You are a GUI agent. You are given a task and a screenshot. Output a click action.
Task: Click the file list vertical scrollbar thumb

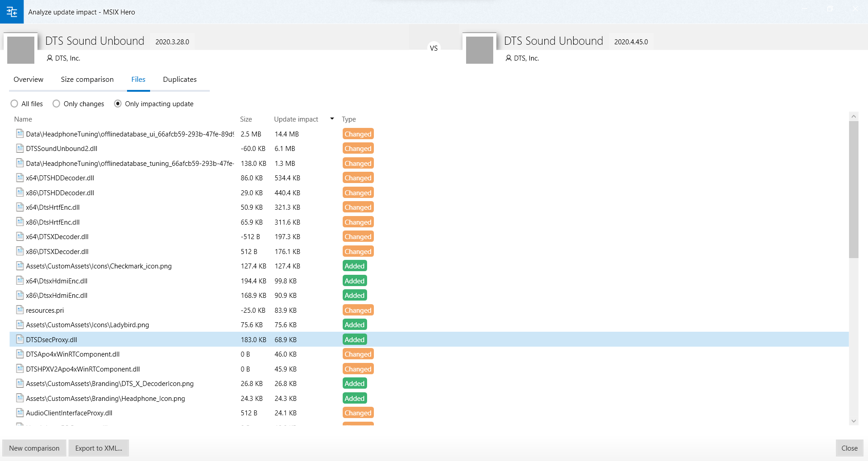click(854, 190)
